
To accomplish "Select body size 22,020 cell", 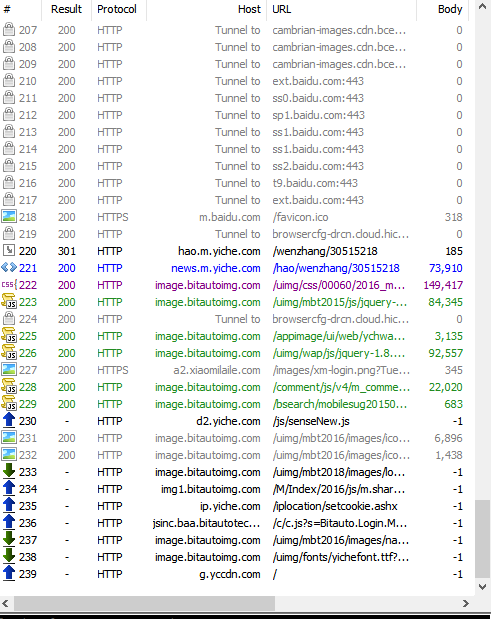I will click(x=446, y=387).
